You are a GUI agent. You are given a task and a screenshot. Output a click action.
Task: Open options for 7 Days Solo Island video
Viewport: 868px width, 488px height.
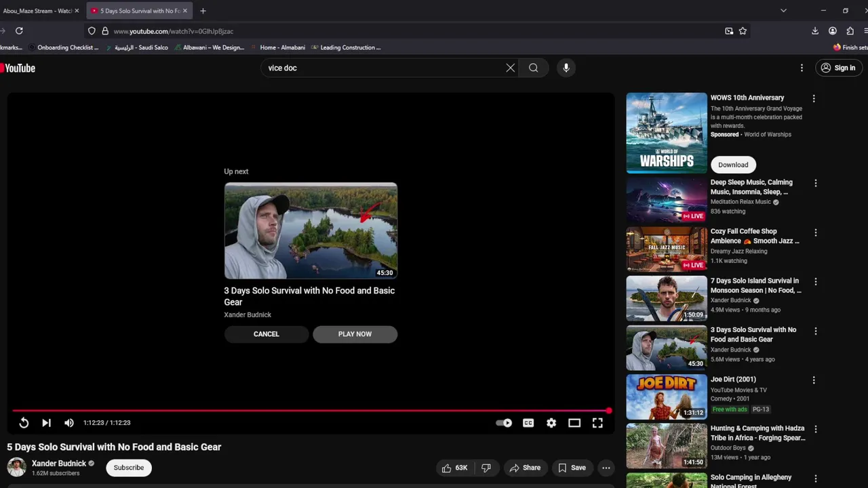coord(815,282)
